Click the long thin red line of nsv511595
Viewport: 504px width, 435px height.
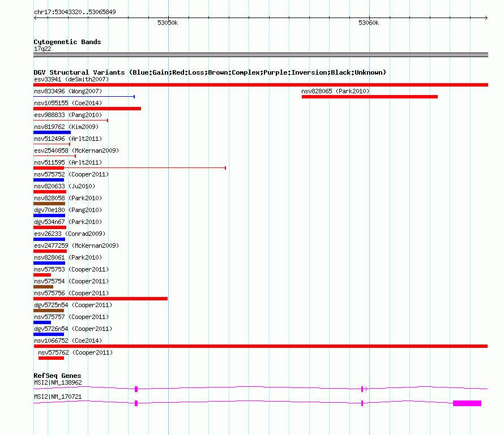coord(144,168)
